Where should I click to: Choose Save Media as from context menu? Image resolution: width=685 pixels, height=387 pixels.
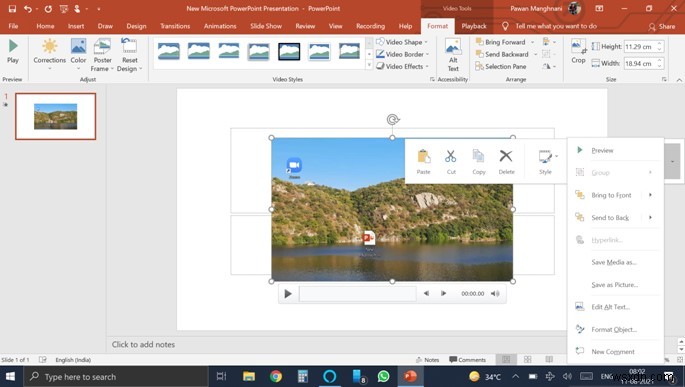point(615,262)
